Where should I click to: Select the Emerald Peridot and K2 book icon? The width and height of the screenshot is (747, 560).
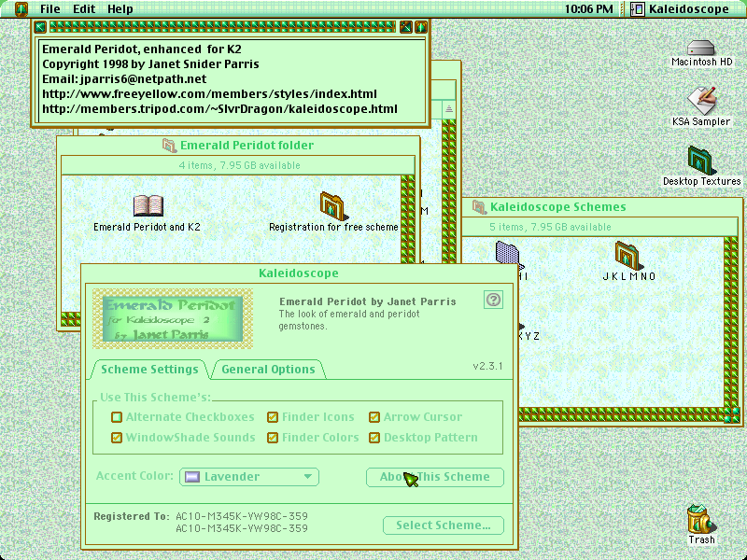(x=148, y=205)
